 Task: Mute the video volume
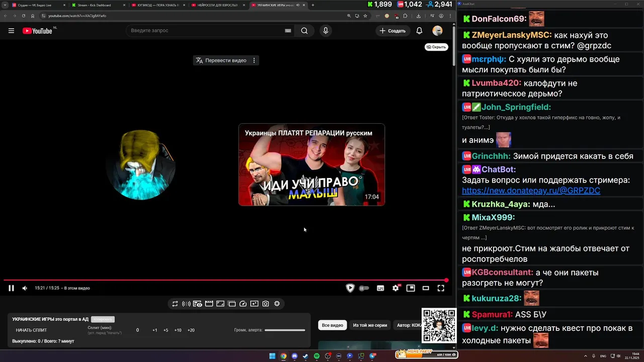coord(25,288)
